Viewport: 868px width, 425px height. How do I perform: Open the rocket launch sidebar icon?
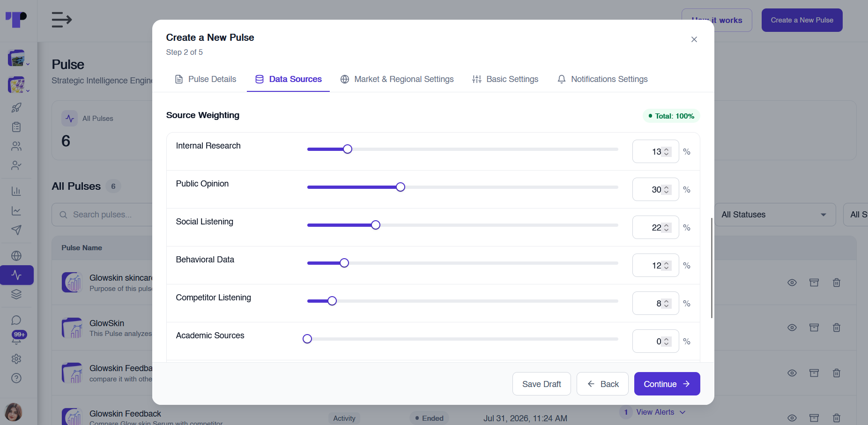[16, 107]
